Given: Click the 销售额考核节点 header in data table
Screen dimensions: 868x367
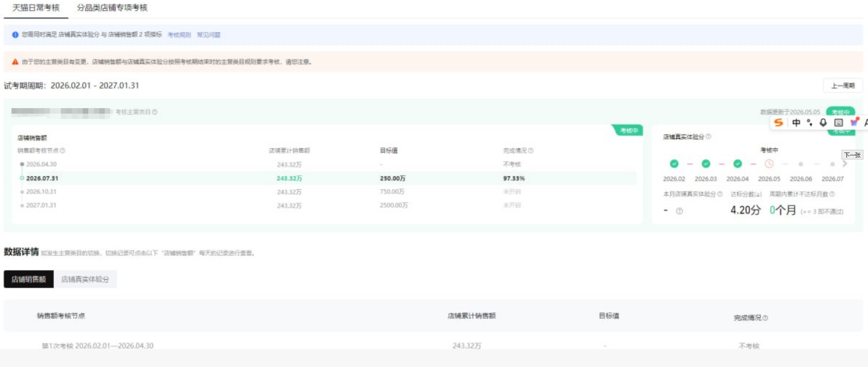Looking at the screenshot, I should [x=61, y=316].
